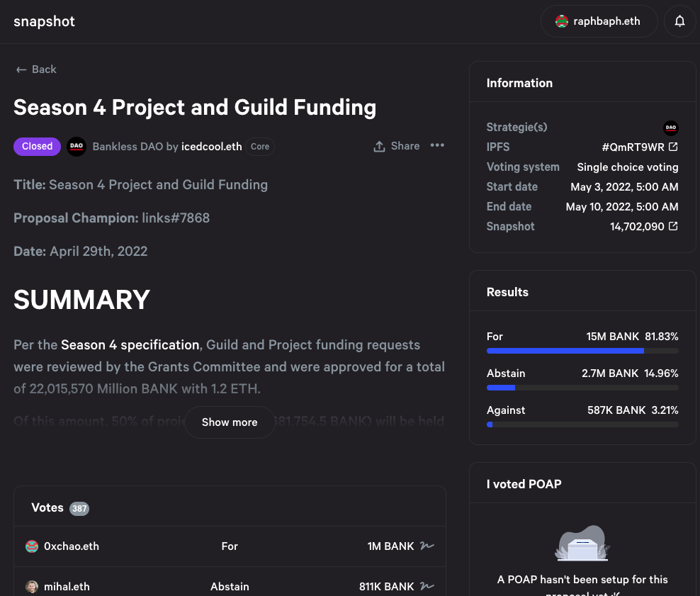Click the Bankless DAO avatar logo
Viewport: 700px width, 596px height.
(77, 147)
